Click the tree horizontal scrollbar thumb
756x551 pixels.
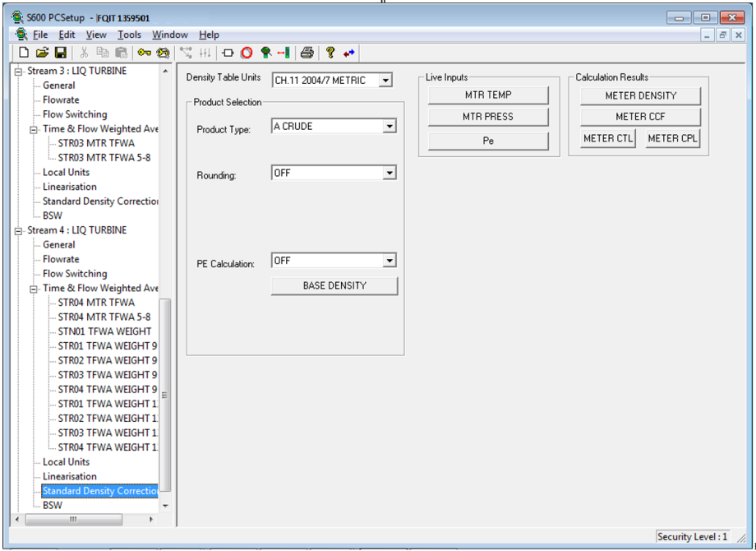(x=73, y=520)
